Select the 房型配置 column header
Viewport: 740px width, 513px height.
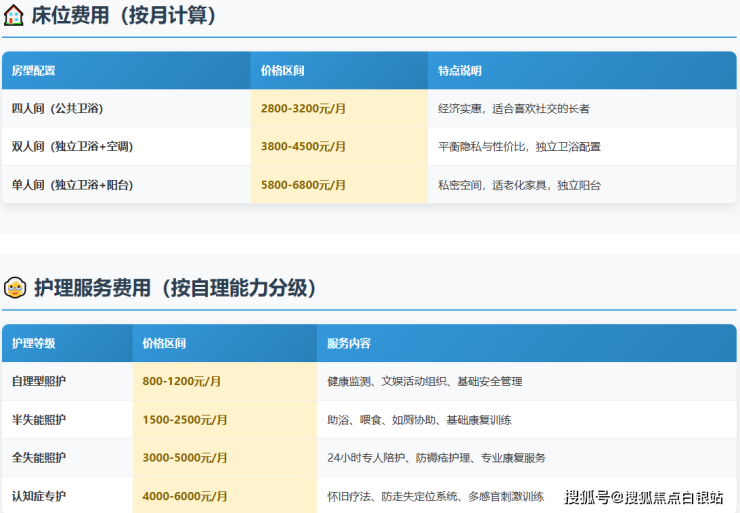click(x=33, y=71)
